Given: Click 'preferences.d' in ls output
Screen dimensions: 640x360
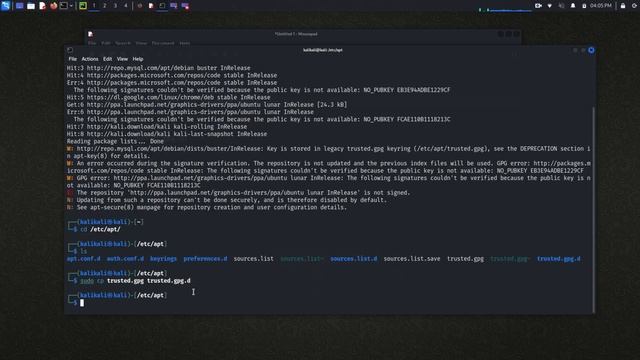Looking at the screenshot, I should click(x=205, y=259).
